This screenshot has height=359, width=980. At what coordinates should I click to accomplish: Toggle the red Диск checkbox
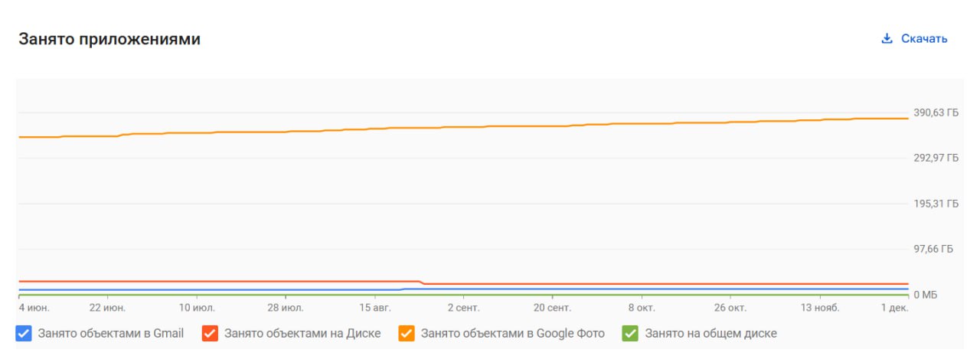pyautogui.click(x=211, y=334)
